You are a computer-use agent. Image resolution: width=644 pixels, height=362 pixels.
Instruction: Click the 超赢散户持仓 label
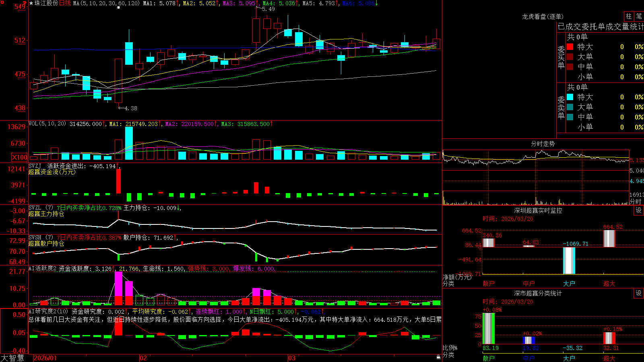[46, 244]
